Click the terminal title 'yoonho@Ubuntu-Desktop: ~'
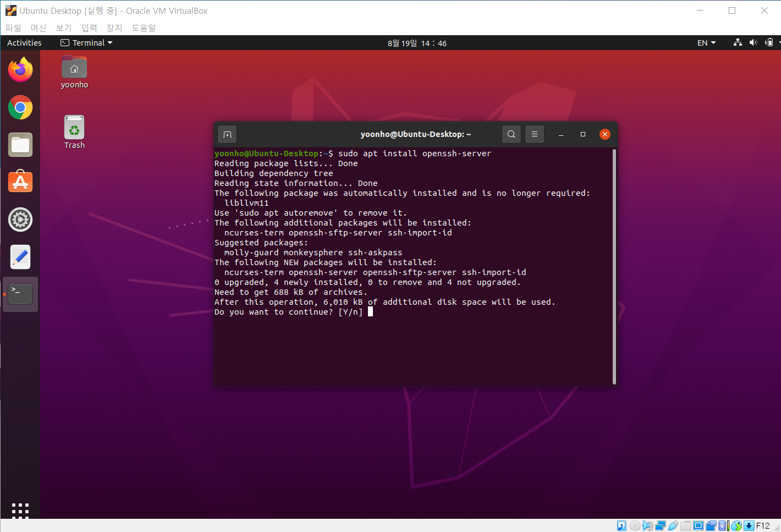 tap(416, 134)
